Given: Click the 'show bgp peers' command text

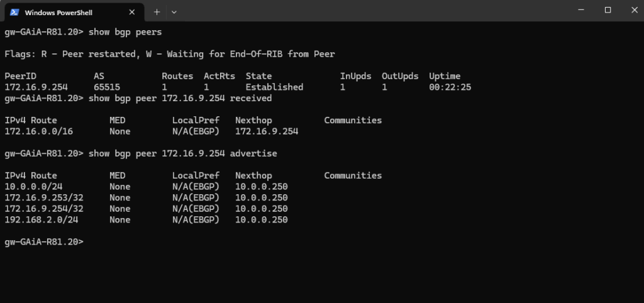Looking at the screenshot, I should (x=125, y=32).
